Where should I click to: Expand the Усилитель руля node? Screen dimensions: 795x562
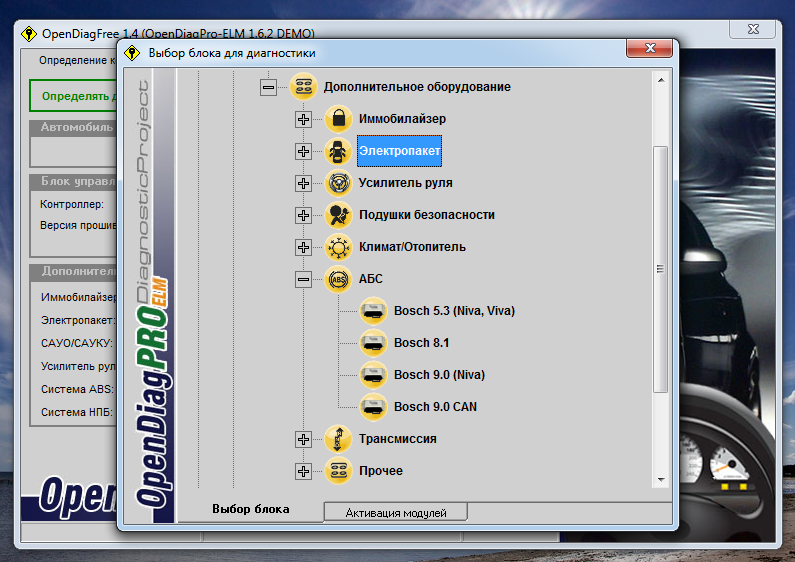click(303, 184)
